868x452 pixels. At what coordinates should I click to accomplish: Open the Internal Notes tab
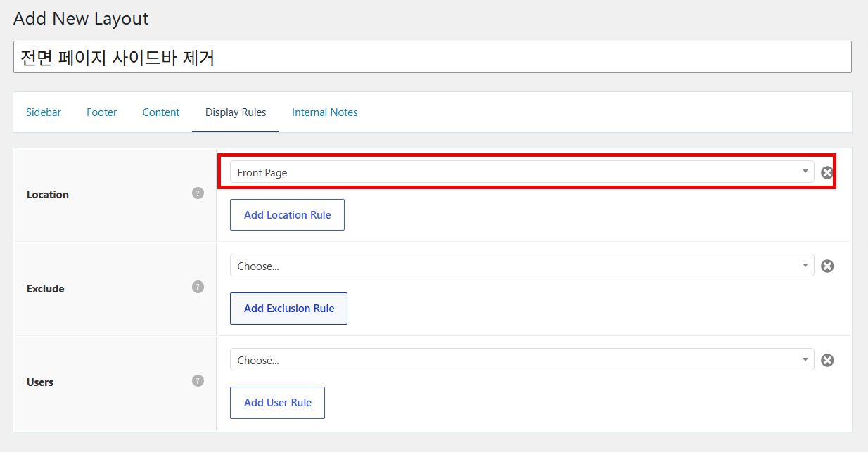[325, 112]
